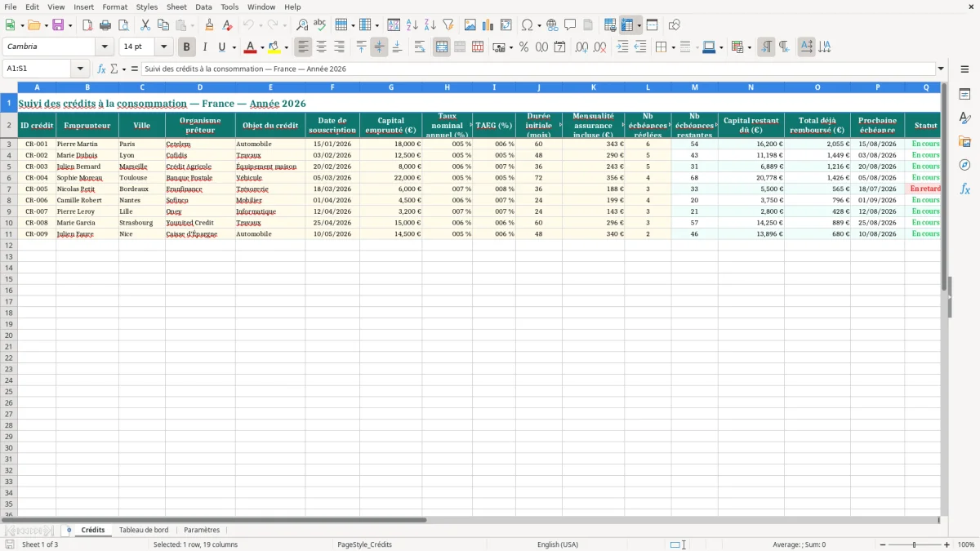This screenshot has width=980, height=551.
Task: Select row header 7
Action: (9, 189)
